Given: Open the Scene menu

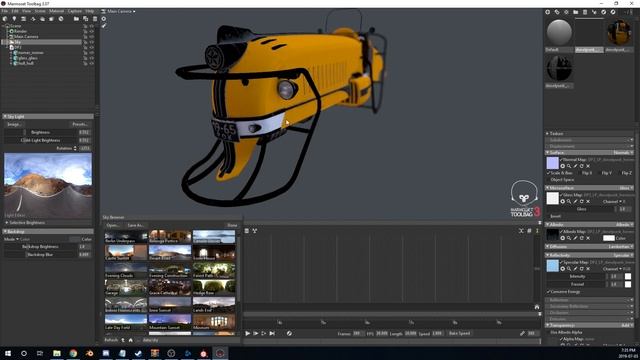Looking at the screenshot, I should coord(40,11).
